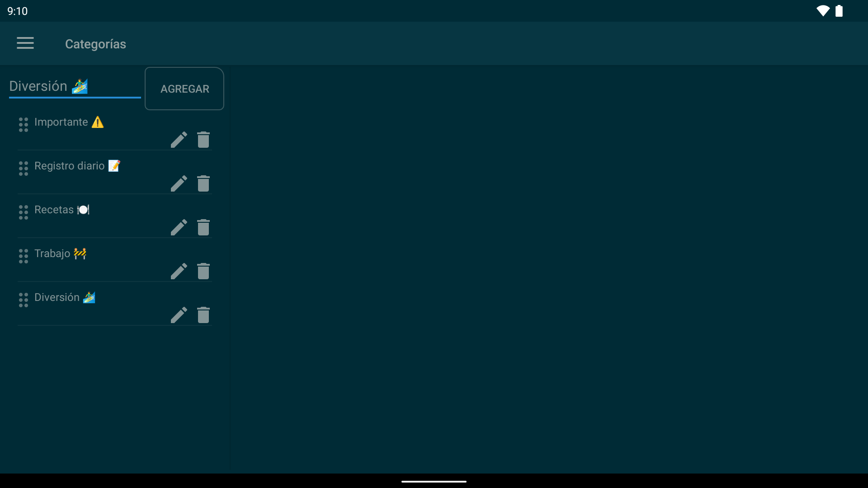Select the Importante category label
Image resolution: width=868 pixels, height=488 pixels.
[x=69, y=122]
